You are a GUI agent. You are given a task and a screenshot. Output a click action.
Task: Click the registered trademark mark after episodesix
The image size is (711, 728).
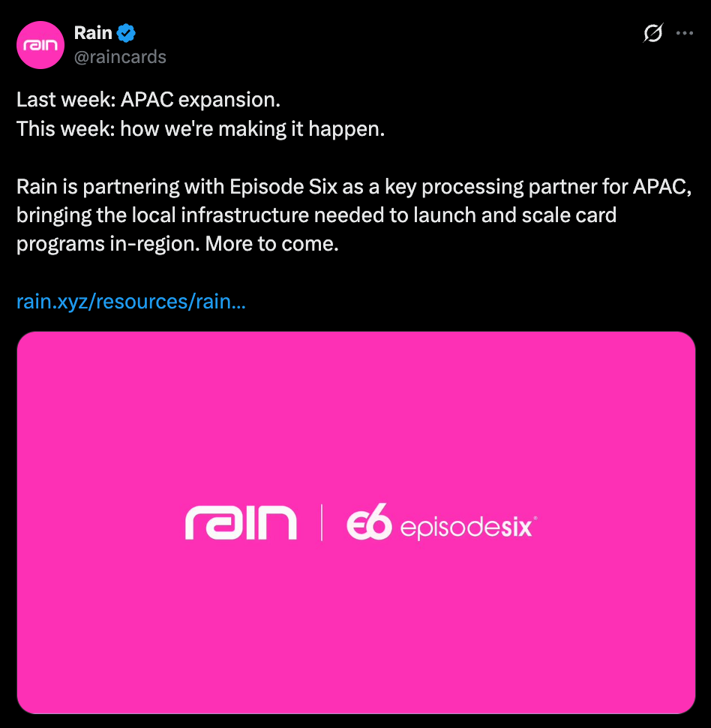click(535, 517)
